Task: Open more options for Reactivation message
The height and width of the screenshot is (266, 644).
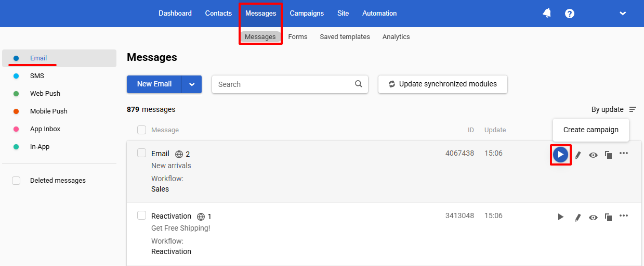Action: pyautogui.click(x=624, y=216)
